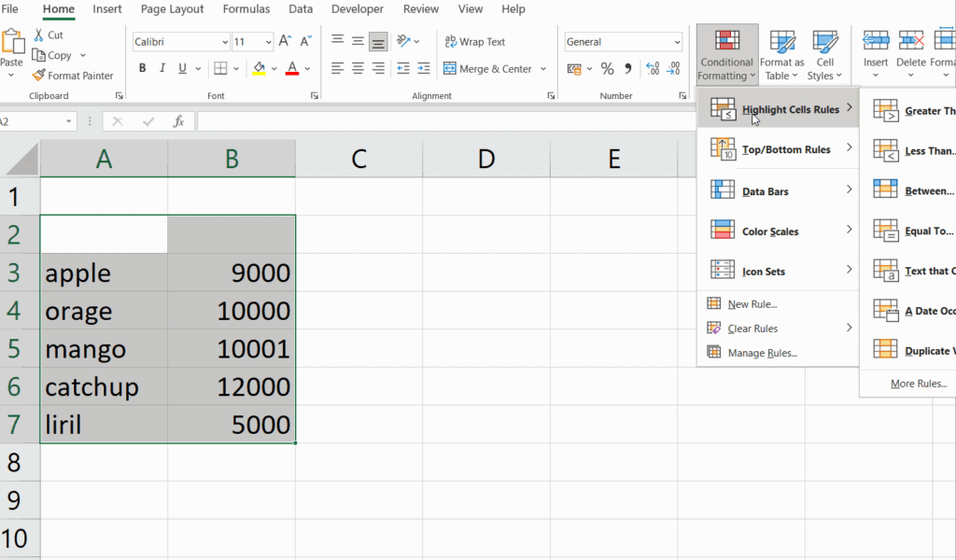Image resolution: width=956 pixels, height=560 pixels.
Task: Toggle bold formatting in Font group
Action: tap(143, 68)
